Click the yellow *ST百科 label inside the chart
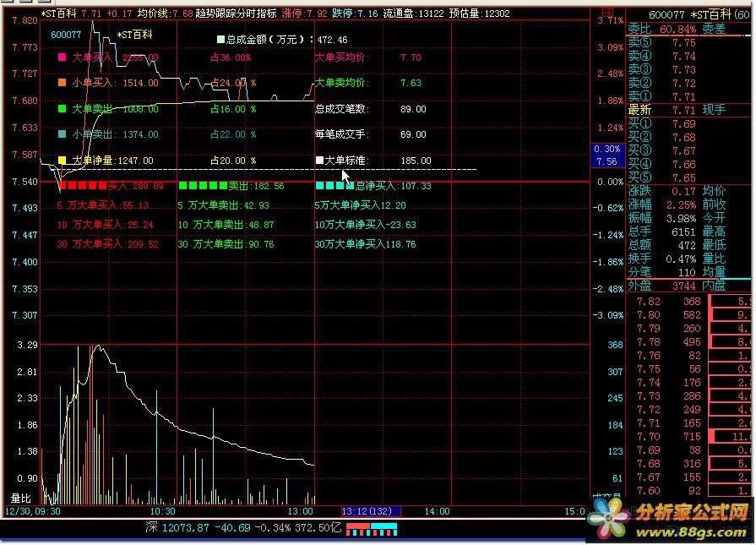 tap(134, 35)
